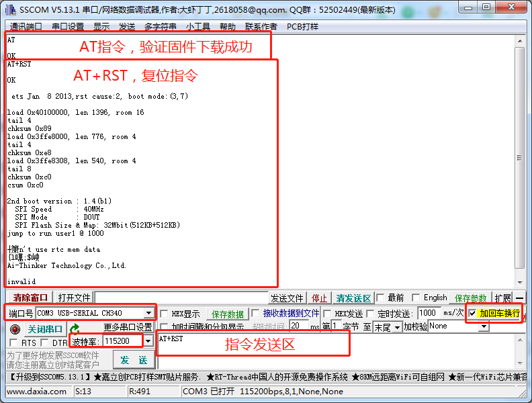The width and height of the screenshot is (532, 403).
Task: Click the '2nd boot version : 1.4(b1)' line
Action: pyautogui.click(x=59, y=201)
